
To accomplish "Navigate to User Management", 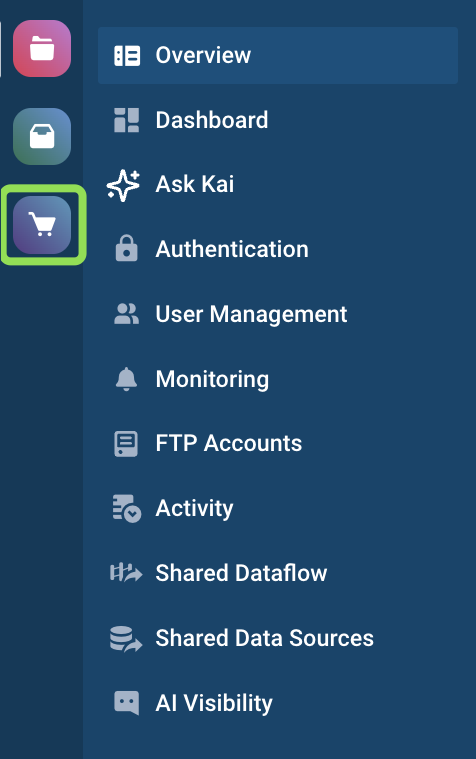I will pyautogui.click(x=251, y=314).
